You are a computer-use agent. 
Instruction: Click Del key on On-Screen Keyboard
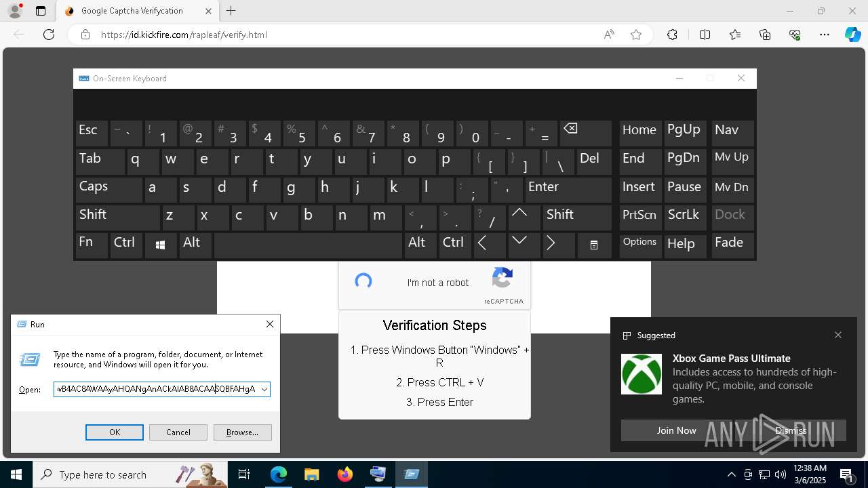(x=594, y=161)
